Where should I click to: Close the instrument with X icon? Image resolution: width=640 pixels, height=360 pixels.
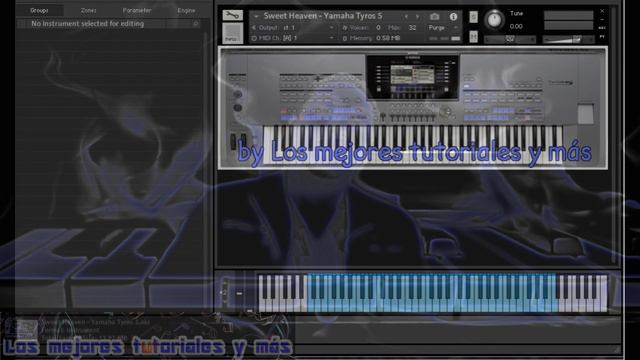[x=602, y=11]
